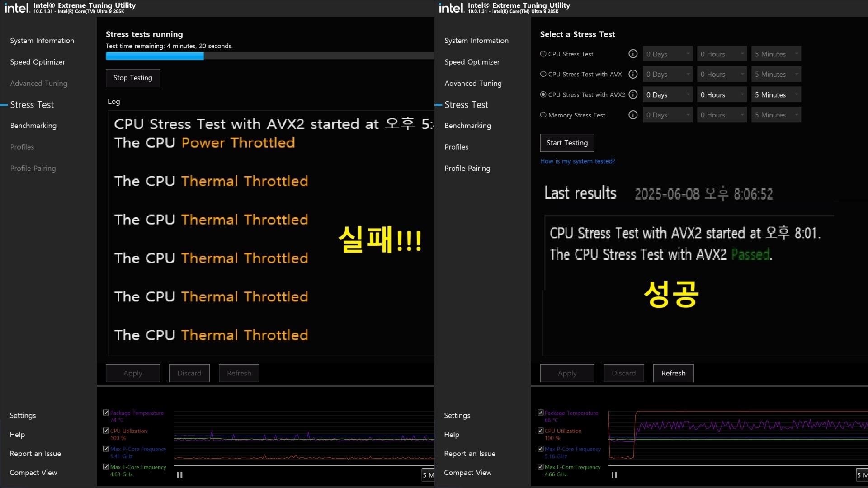The width and height of the screenshot is (868, 488).
Task: Open Profiles in right window sidebar
Action: (x=456, y=147)
